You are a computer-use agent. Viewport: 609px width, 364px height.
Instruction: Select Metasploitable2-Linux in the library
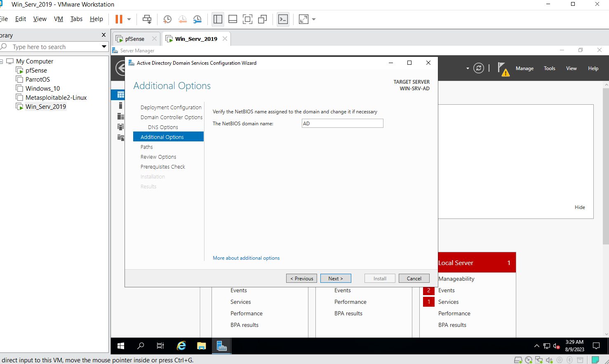point(56,98)
